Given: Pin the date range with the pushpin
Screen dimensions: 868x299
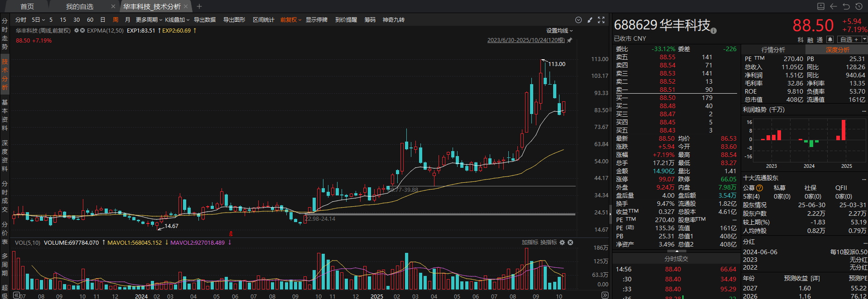Looking at the screenshot, I should pos(569,40).
